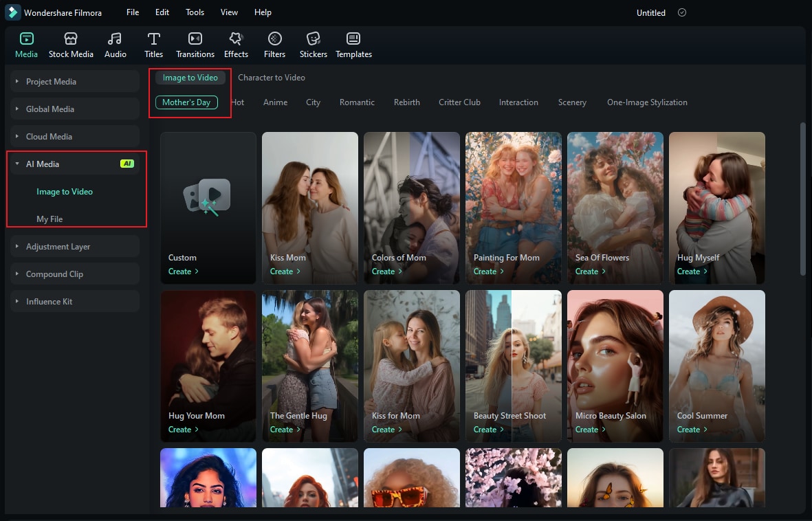The height and width of the screenshot is (521, 812).
Task: Open the Audio library
Action: coord(115,45)
